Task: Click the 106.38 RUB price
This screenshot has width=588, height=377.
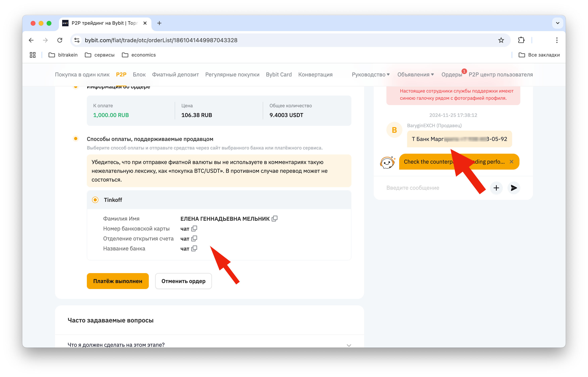Action: (x=197, y=115)
